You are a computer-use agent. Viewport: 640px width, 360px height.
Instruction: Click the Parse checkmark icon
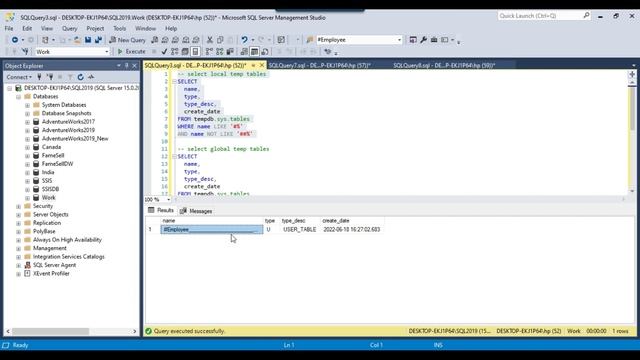[164, 52]
